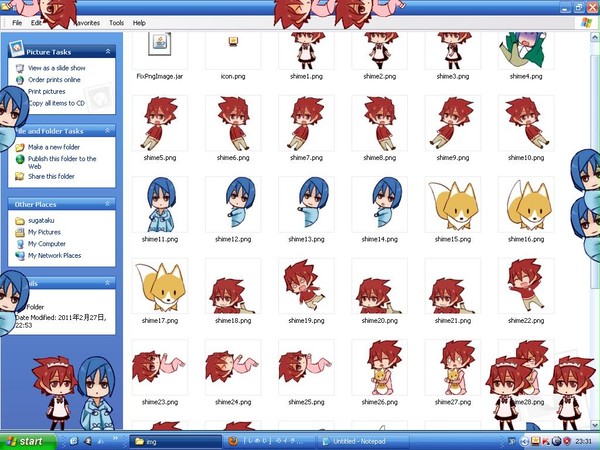Click View as a slide show
The height and width of the screenshot is (450, 600).
click(57, 68)
